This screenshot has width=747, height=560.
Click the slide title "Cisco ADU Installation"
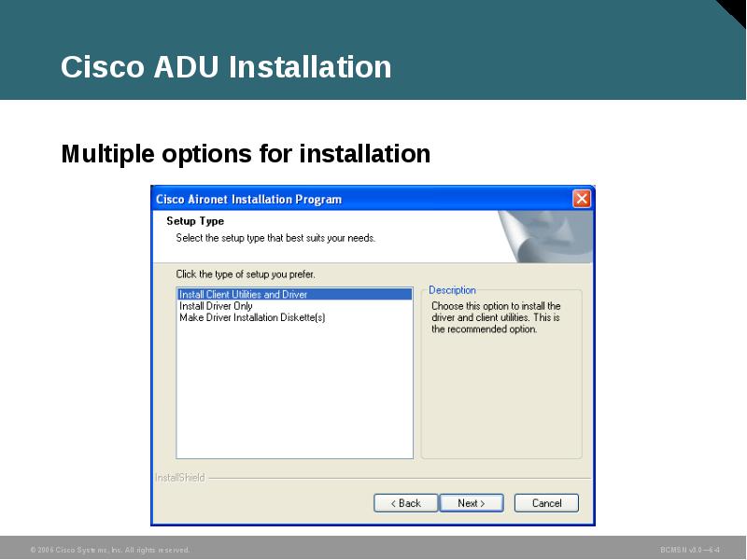224,65
